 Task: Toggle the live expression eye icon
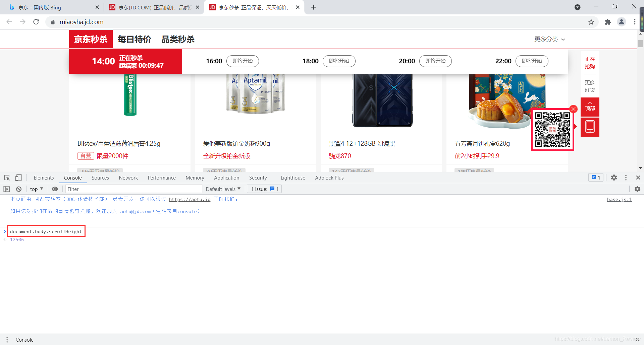click(x=55, y=189)
